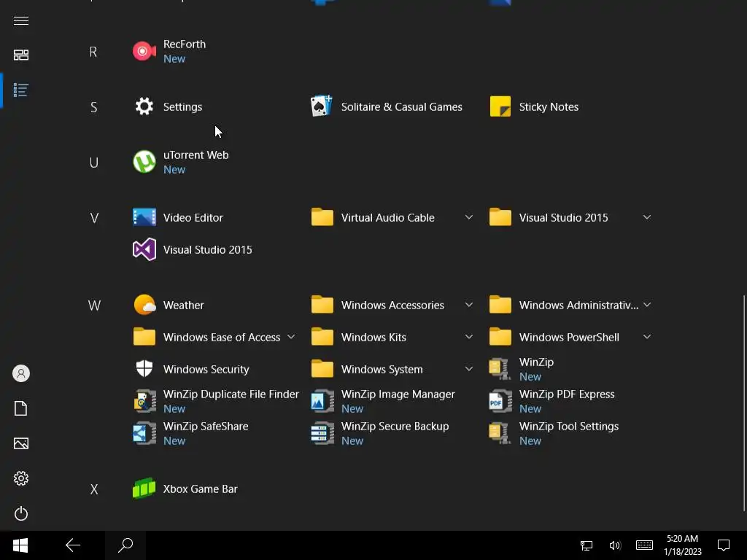Launch WinZip app icon

click(x=500, y=369)
